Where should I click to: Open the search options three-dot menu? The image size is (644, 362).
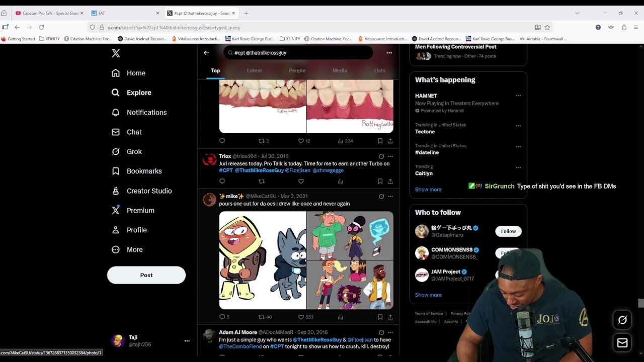tap(389, 53)
